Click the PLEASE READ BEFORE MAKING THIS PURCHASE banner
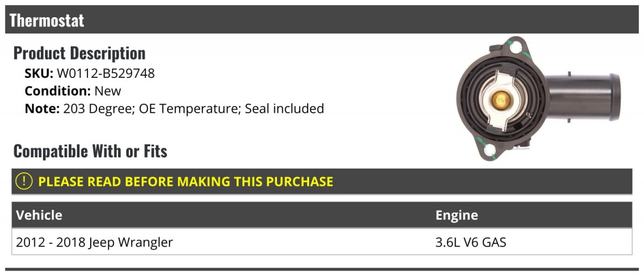Screen dimensions: 644x276 (x=322, y=181)
